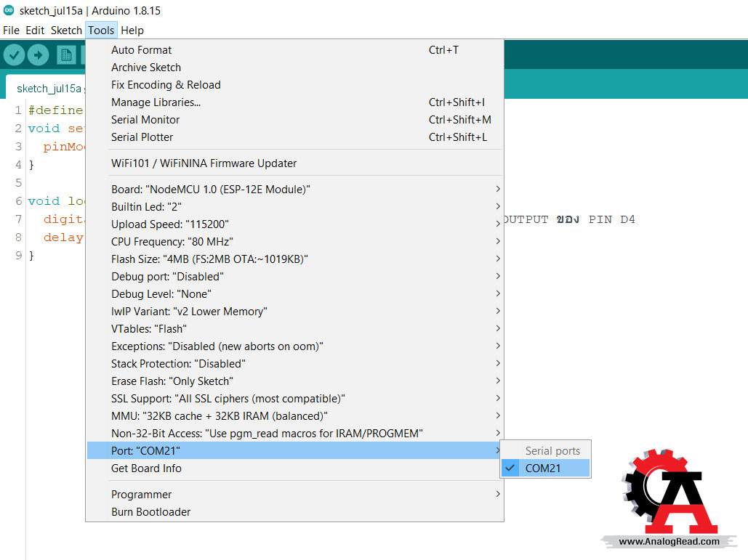This screenshot has width=748, height=560.
Task: Open the Serial Plotter
Action: (x=294, y=137)
